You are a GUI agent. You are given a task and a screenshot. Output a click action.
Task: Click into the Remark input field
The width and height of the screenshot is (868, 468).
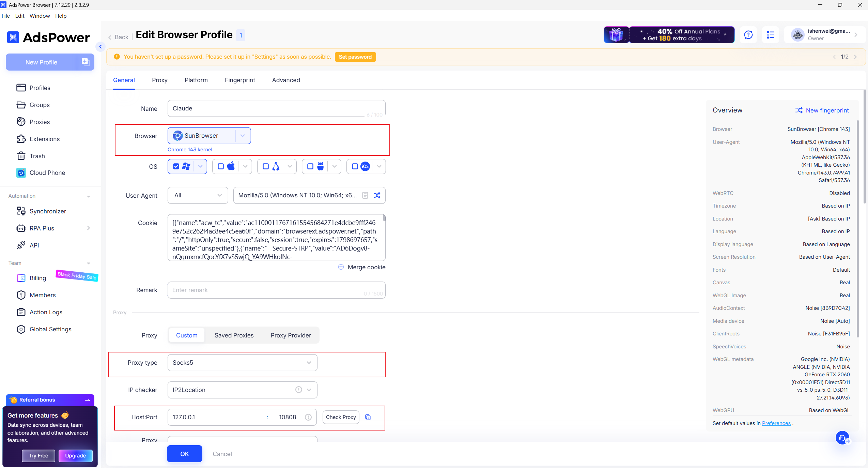click(x=266, y=290)
